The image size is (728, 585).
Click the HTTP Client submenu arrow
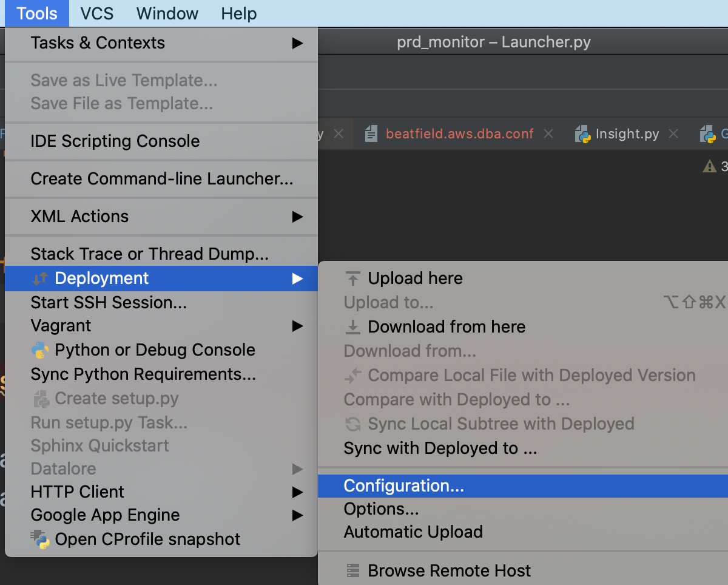(297, 492)
